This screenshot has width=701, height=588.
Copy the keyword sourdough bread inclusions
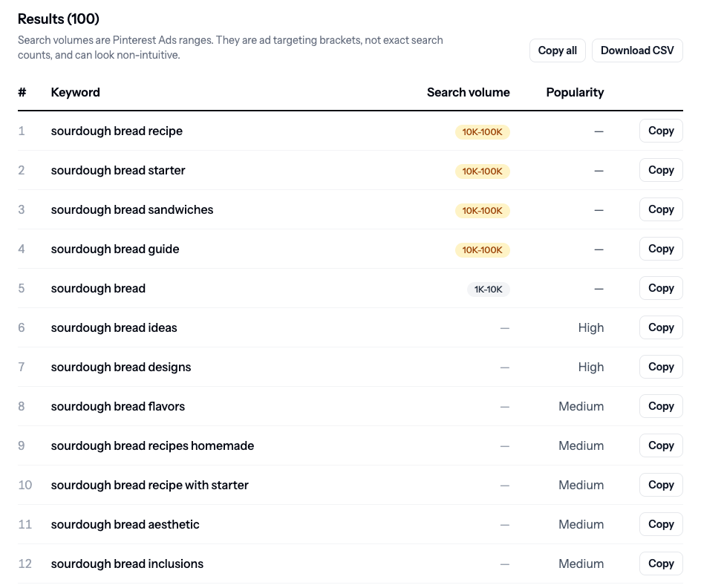(x=661, y=563)
